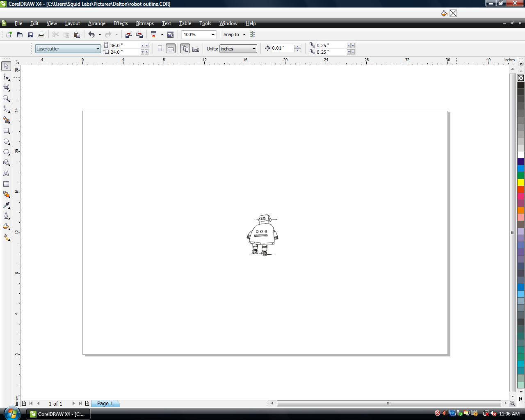Switch to the Page 1 tab
Screen dimensions: 525x420
coord(105,404)
